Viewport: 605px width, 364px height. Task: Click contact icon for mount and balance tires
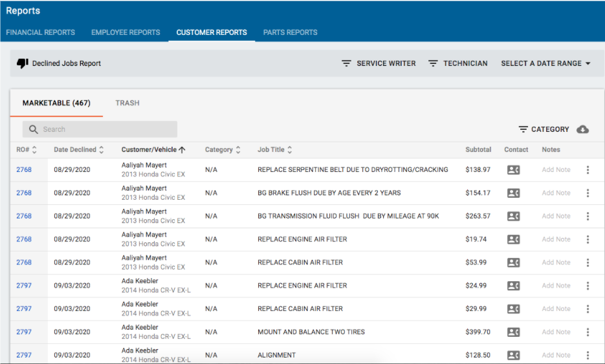[513, 332]
